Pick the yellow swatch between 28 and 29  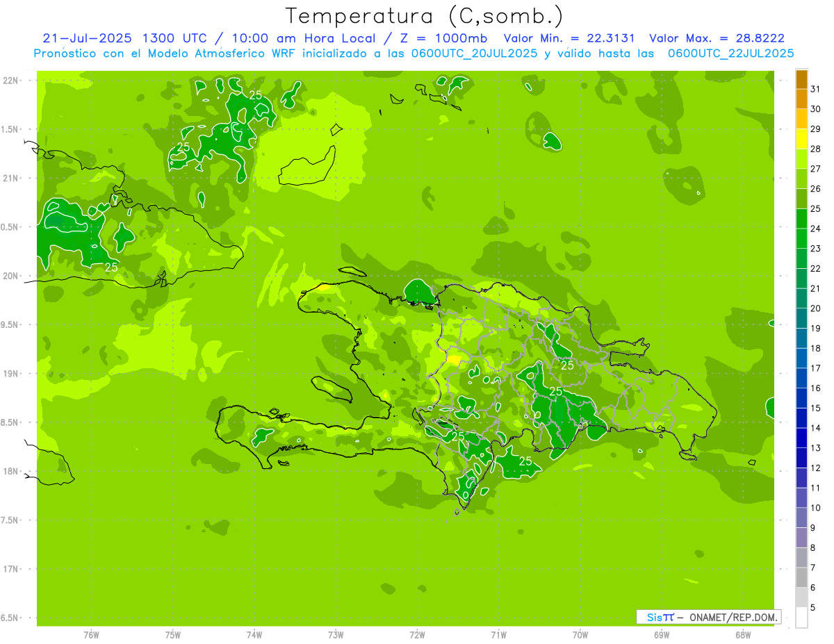801,140
